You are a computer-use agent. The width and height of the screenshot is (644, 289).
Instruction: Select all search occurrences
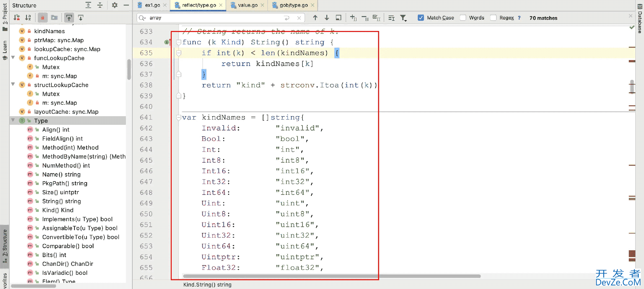(x=377, y=18)
